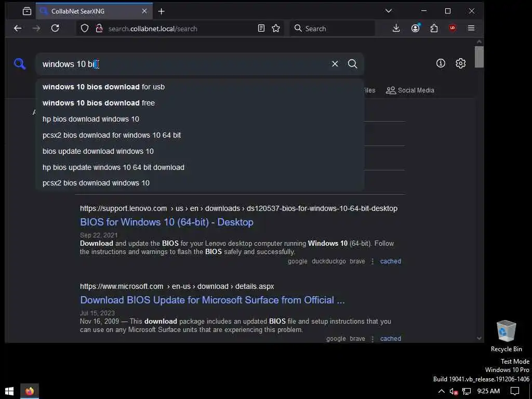Click the Firefox taskbar icon

tap(30, 391)
